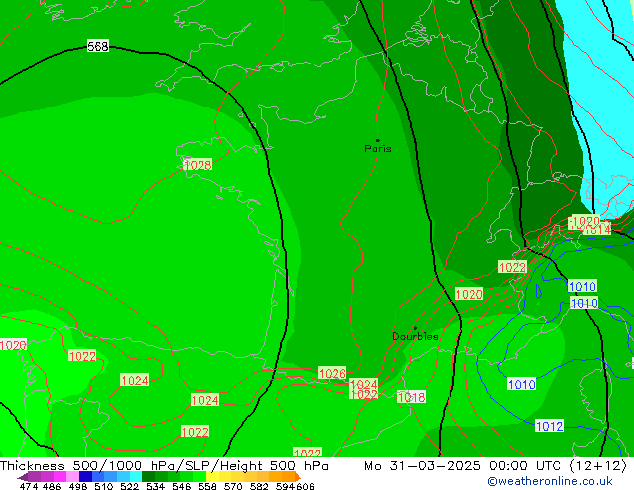
Task: Click the yellow legend swatch
Action: pyautogui.click(x=212, y=477)
